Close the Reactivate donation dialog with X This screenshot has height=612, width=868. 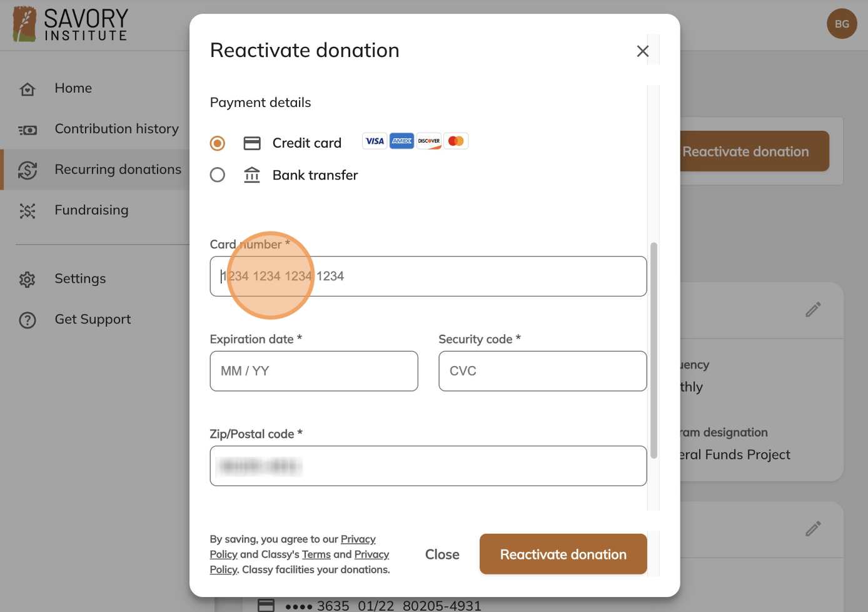[643, 51]
